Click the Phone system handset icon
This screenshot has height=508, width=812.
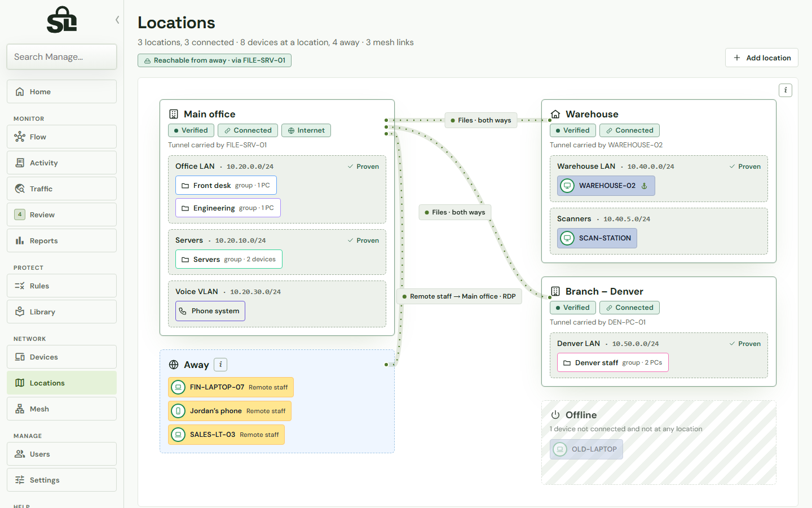pyautogui.click(x=183, y=311)
